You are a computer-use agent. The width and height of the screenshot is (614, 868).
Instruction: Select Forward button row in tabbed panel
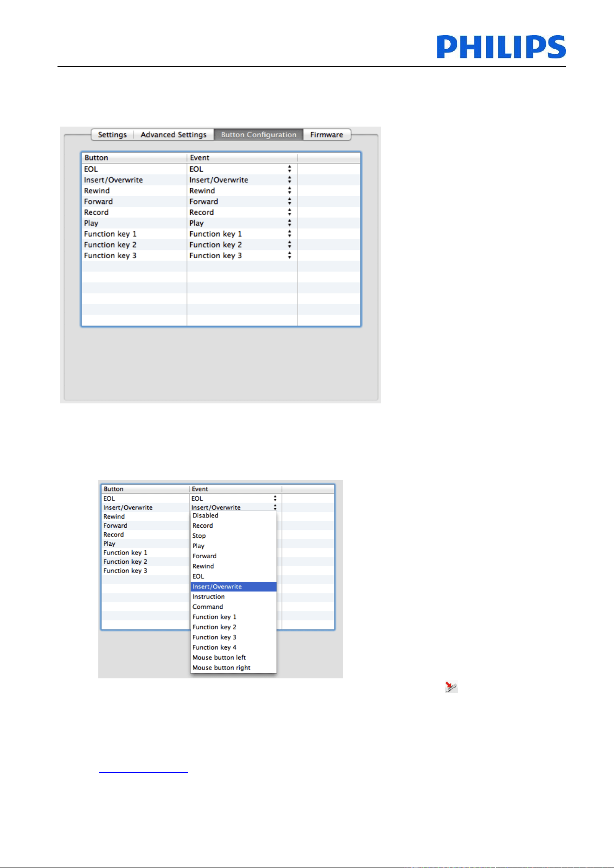tap(134, 201)
